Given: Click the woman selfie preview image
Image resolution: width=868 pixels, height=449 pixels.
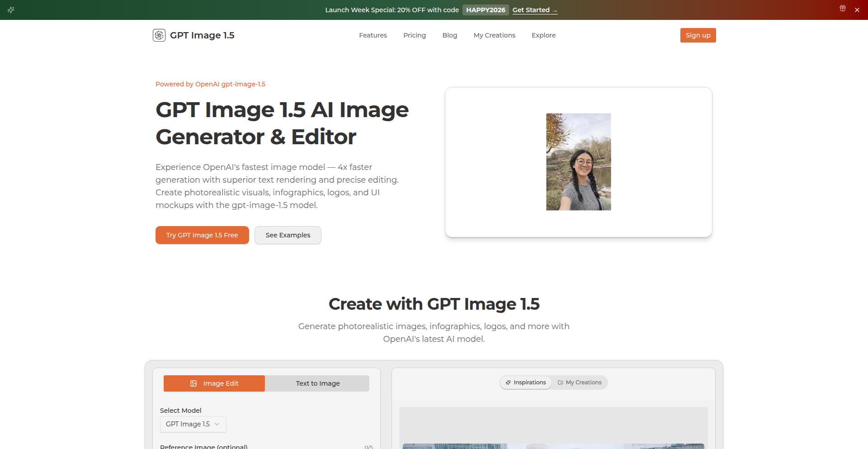Looking at the screenshot, I should point(578,162).
